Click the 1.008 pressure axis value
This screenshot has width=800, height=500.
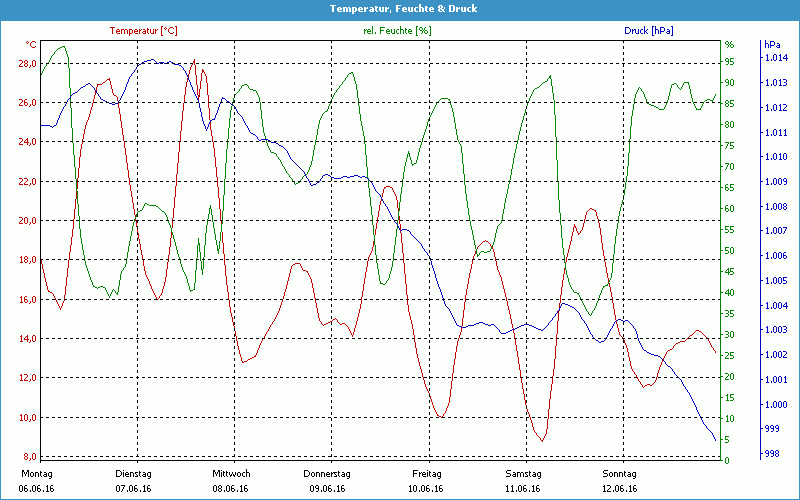777,207
